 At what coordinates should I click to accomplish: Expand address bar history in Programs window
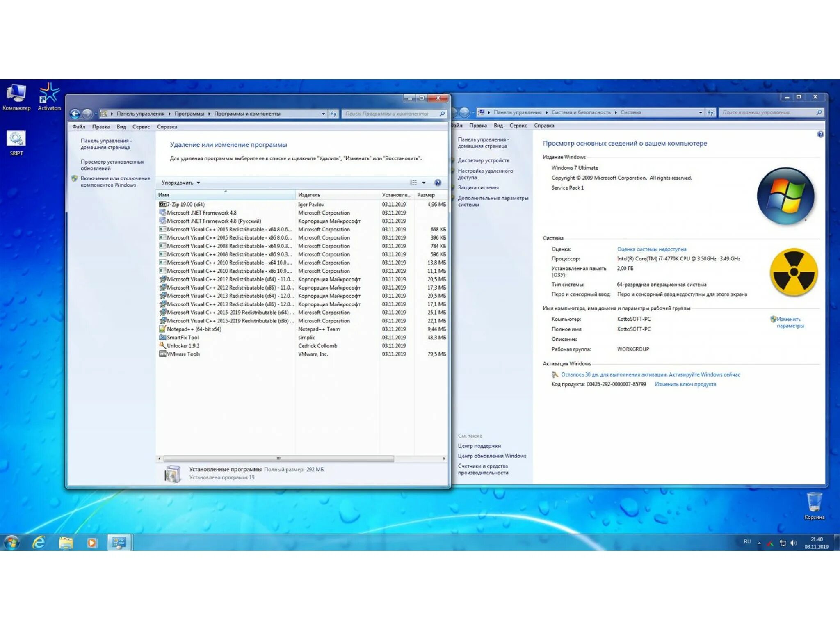(x=323, y=114)
